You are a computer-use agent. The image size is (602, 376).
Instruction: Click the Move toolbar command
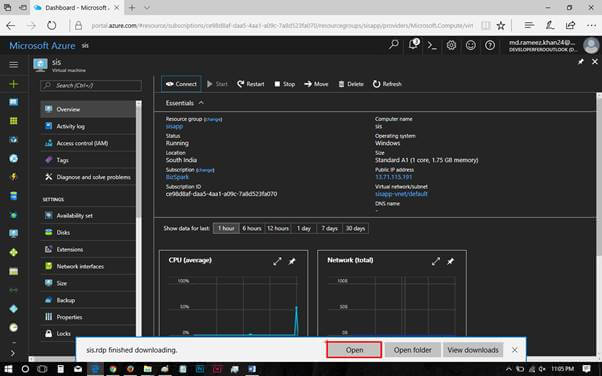(316, 84)
